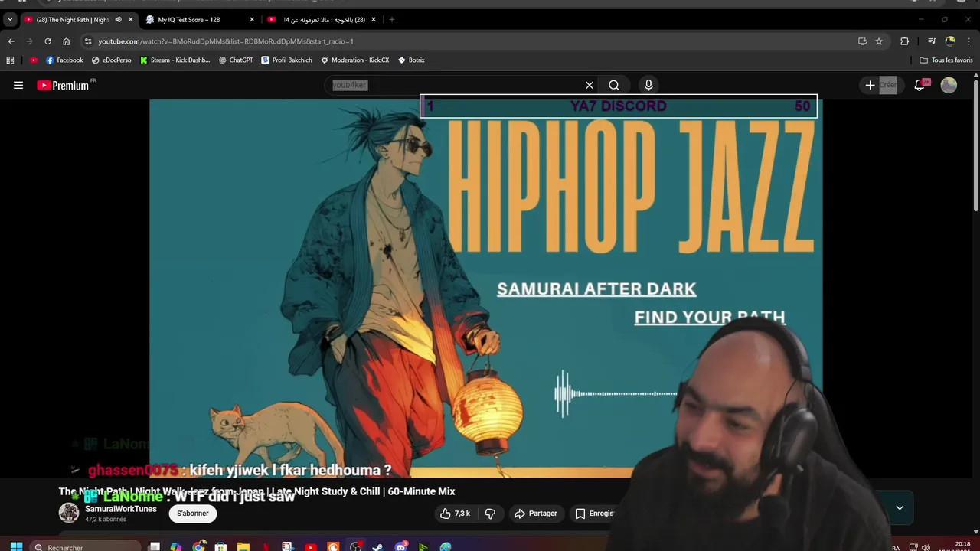The image size is (980, 551).
Task: Open YouTube notifications bell
Action: click(920, 86)
